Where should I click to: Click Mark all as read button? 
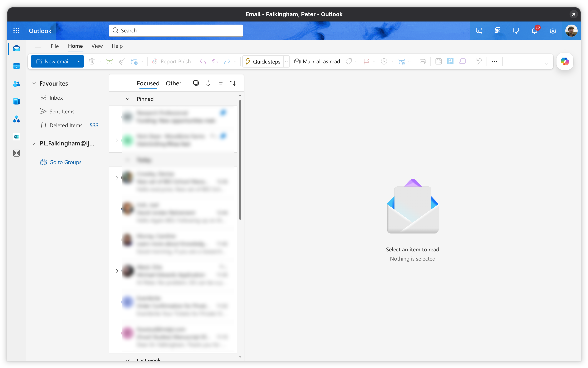(317, 61)
